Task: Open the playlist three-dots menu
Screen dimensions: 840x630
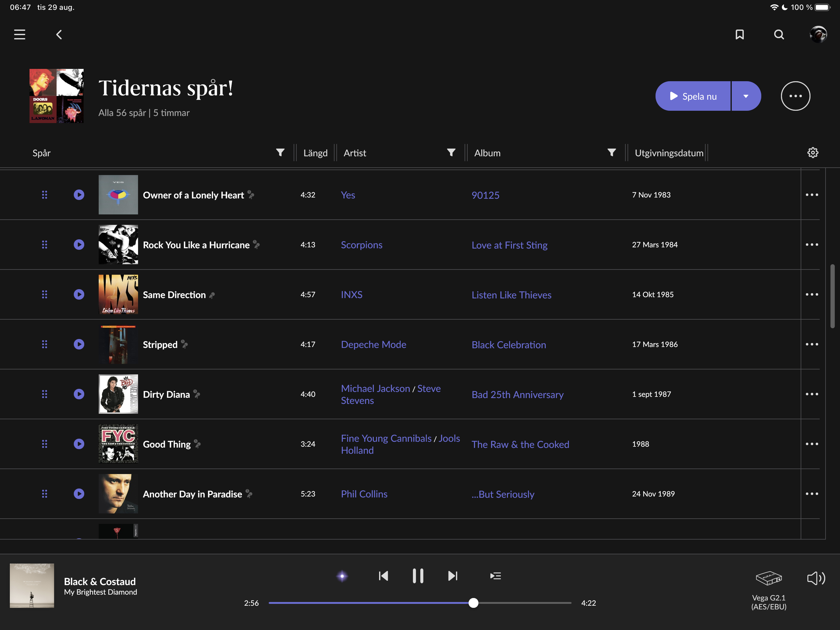Action: click(795, 96)
